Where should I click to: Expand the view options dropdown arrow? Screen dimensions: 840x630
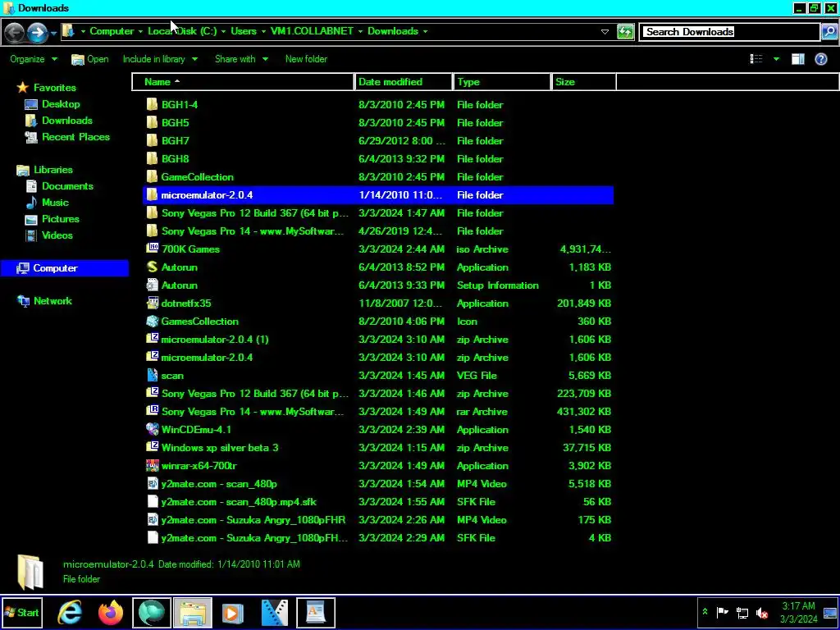pyautogui.click(x=776, y=59)
